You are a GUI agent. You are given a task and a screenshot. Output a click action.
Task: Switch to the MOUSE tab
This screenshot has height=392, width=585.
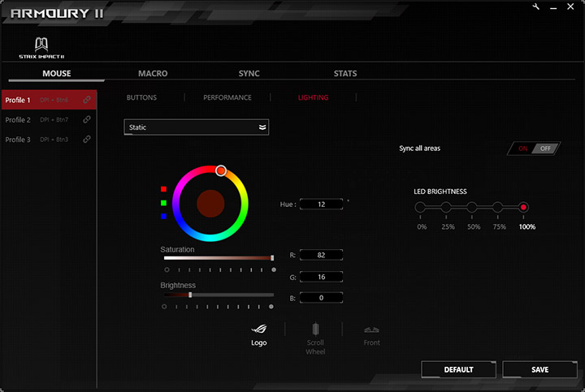pyautogui.click(x=57, y=73)
